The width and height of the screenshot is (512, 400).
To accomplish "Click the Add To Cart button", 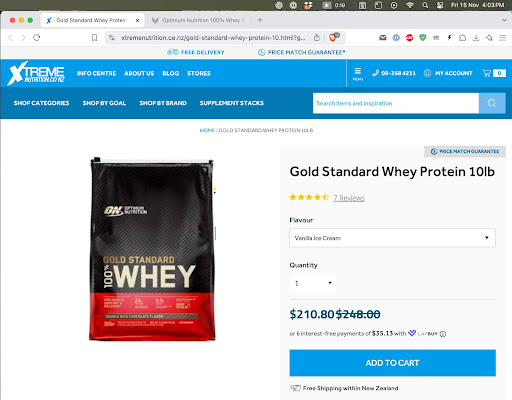I will [392, 363].
